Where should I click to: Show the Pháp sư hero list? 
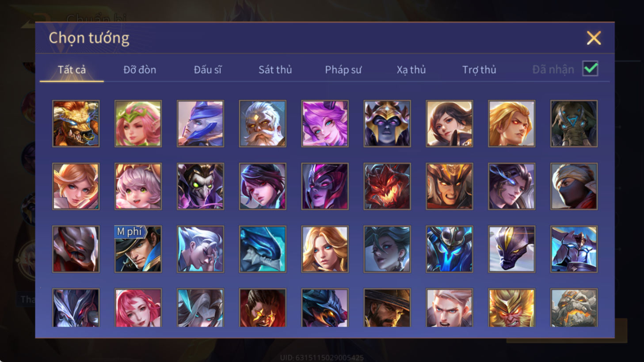point(343,70)
